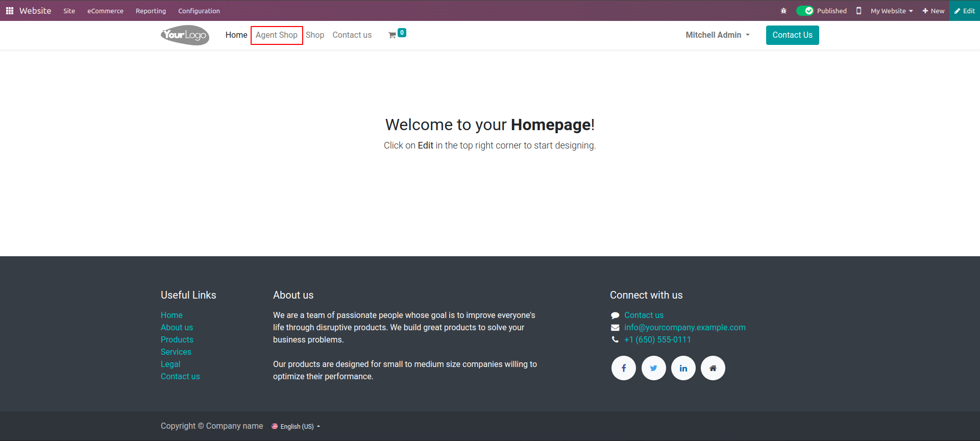Open Legal footer link

pos(170,364)
